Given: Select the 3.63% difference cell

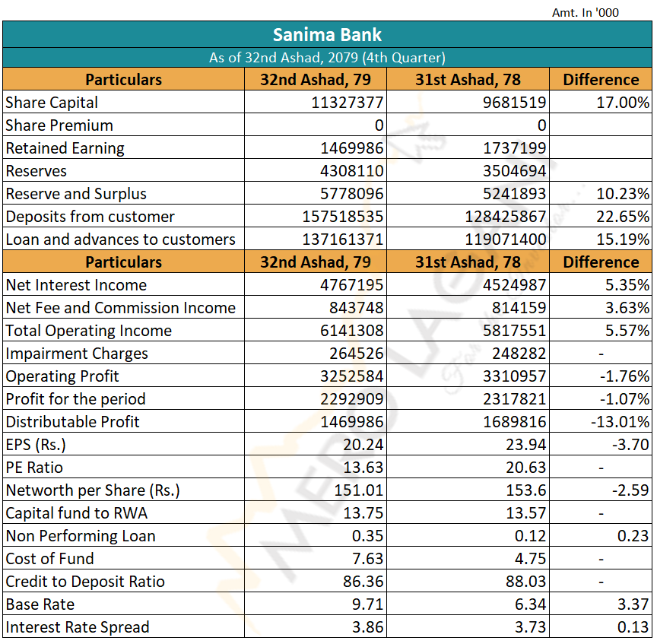Looking at the screenshot, I should [627, 308].
